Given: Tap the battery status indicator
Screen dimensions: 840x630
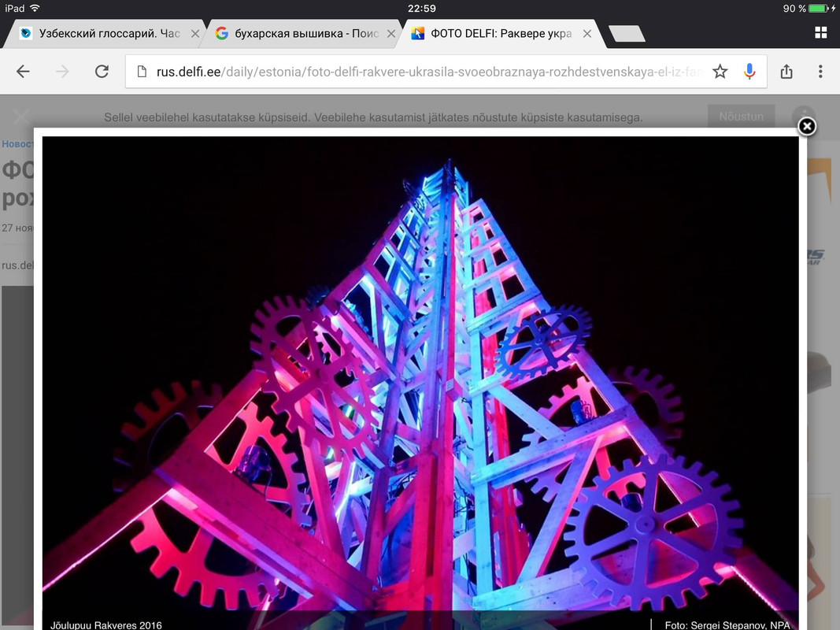Looking at the screenshot, I should point(819,8).
